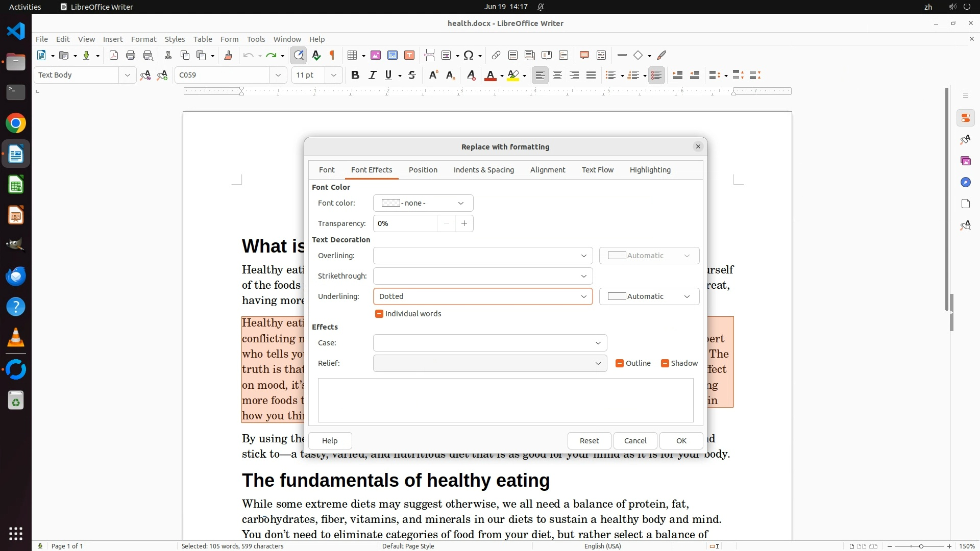980x551 pixels.
Task: Switch to the Highlighting tab
Action: tap(650, 170)
